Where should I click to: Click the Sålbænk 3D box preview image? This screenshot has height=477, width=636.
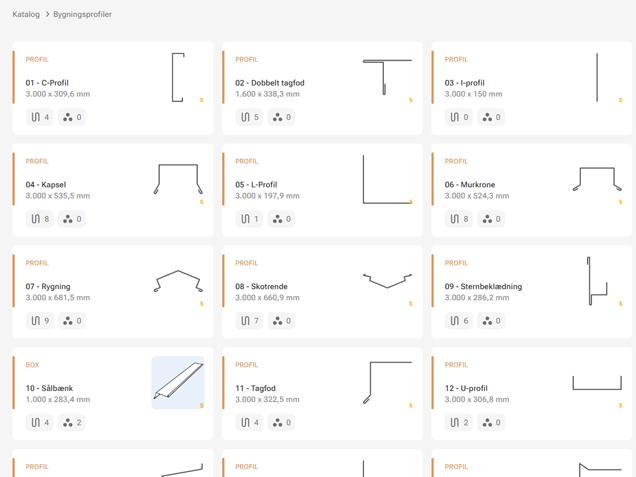click(178, 382)
